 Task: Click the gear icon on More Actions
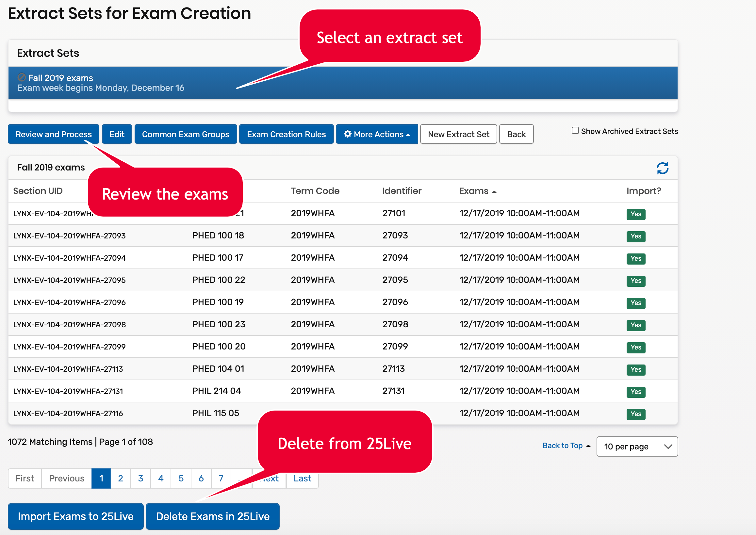[347, 134]
